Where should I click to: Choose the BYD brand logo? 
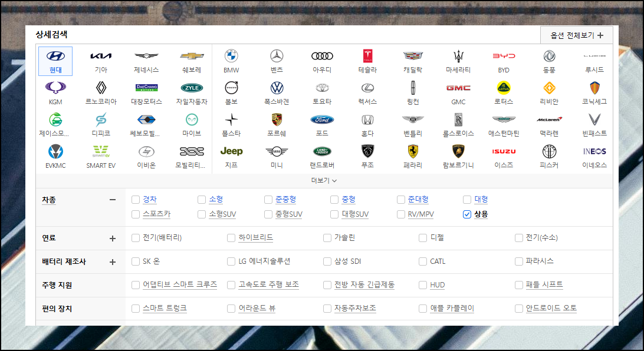(504, 56)
